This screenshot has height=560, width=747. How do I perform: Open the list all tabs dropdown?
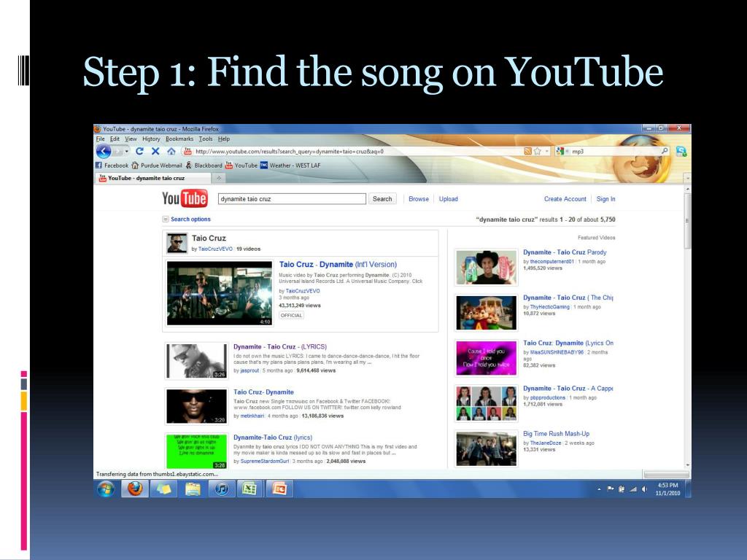(x=687, y=178)
